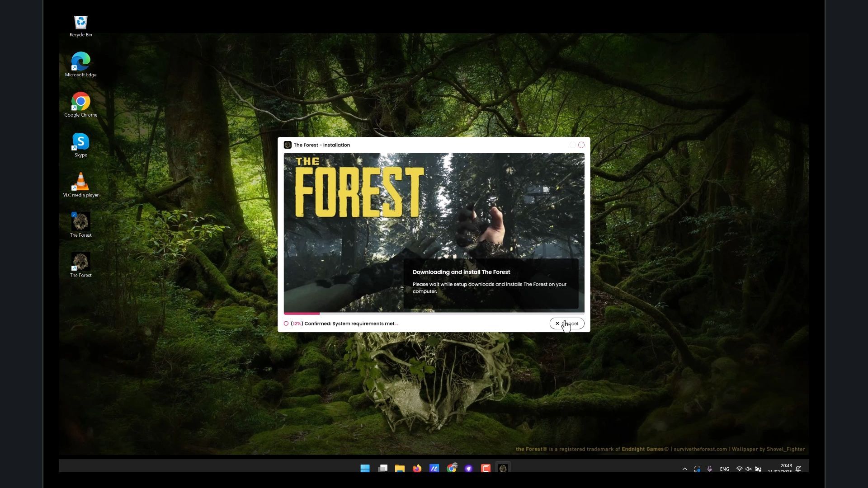The width and height of the screenshot is (868, 488).
Task: Open Task View in the taskbar
Action: coord(382,469)
